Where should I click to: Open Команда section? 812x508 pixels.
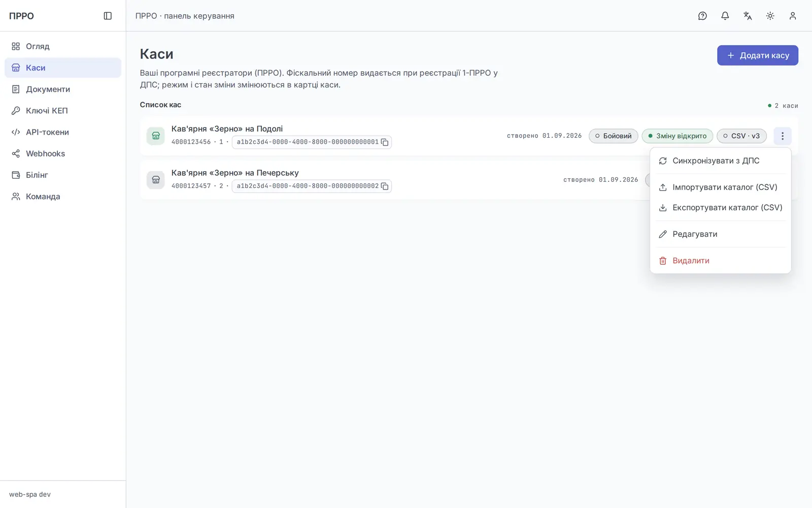point(63,196)
